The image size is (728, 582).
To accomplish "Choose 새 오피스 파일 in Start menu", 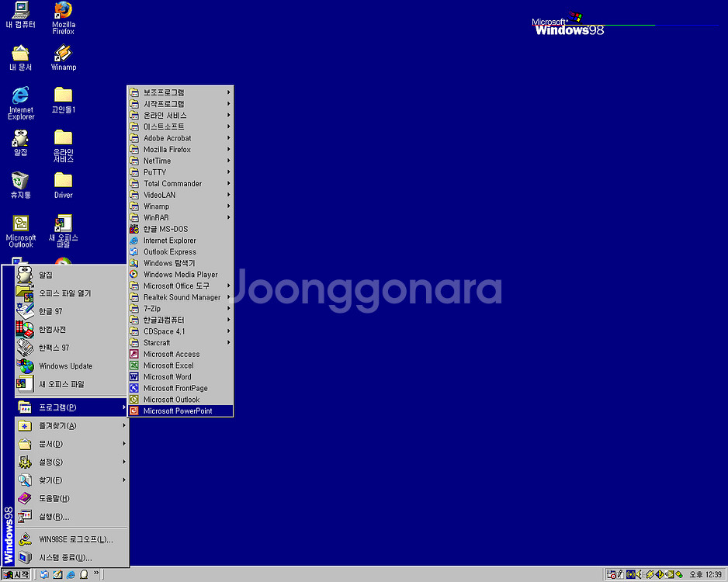I will click(x=71, y=384).
